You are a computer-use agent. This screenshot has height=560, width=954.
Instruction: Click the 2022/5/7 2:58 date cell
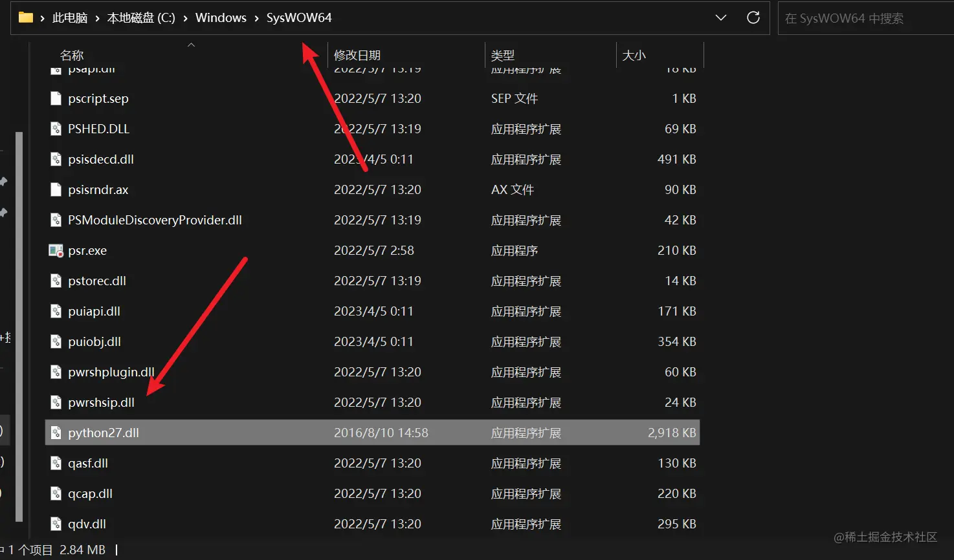(x=374, y=250)
